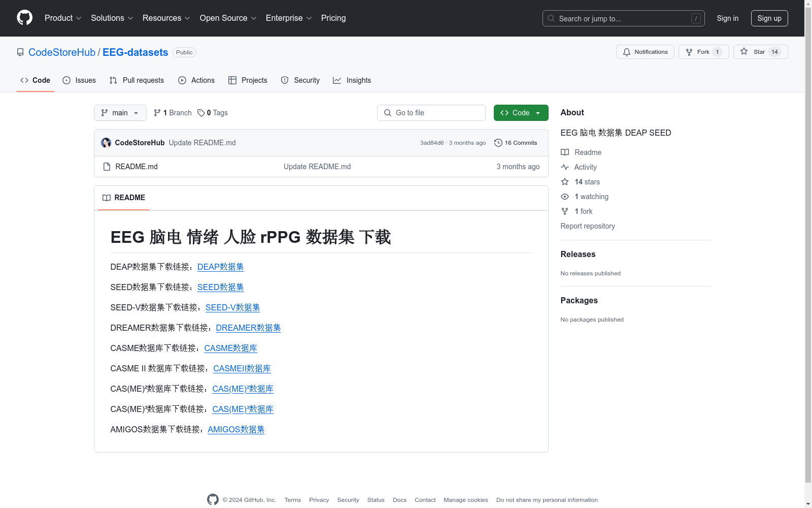Go to the Pricing page

tap(333, 18)
